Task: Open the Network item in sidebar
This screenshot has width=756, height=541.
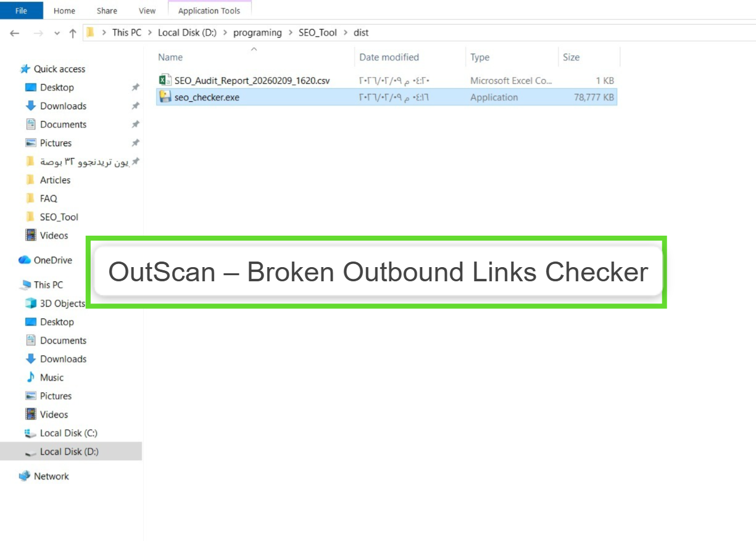Action: click(51, 476)
